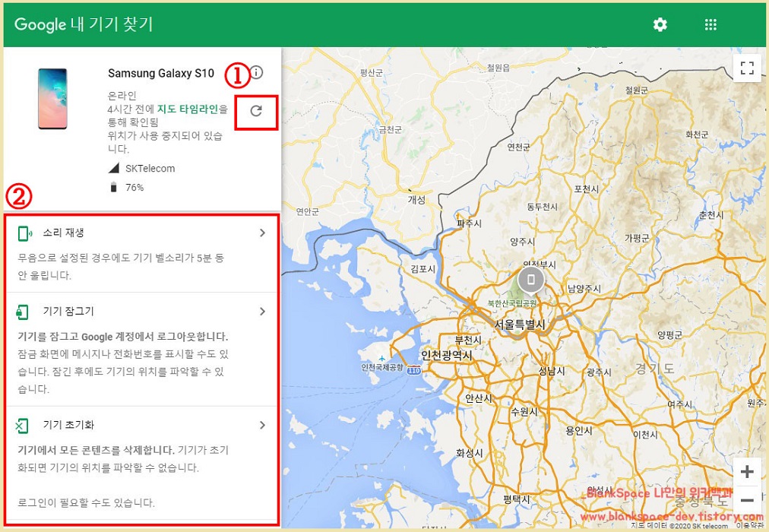The image size is (769, 532).
Task: Click 북한산국립공원 label on the map
Action: point(511,303)
